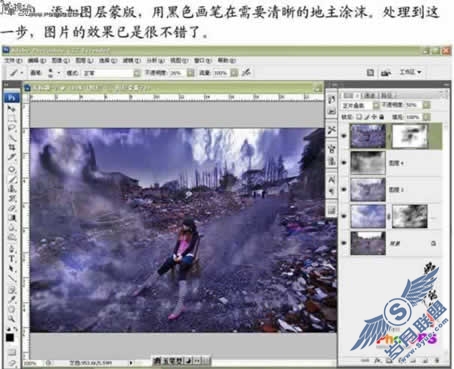Select the Rectangular Marquee tool

coord(11,119)
